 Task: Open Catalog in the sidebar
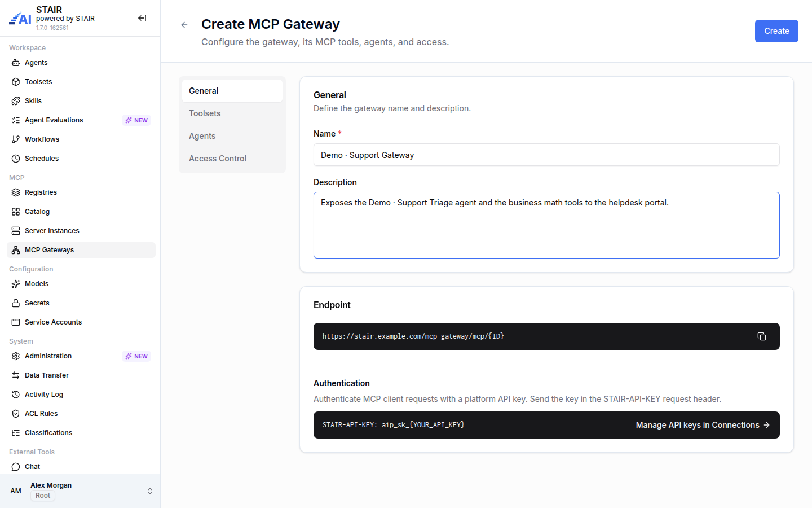(81, 212)
